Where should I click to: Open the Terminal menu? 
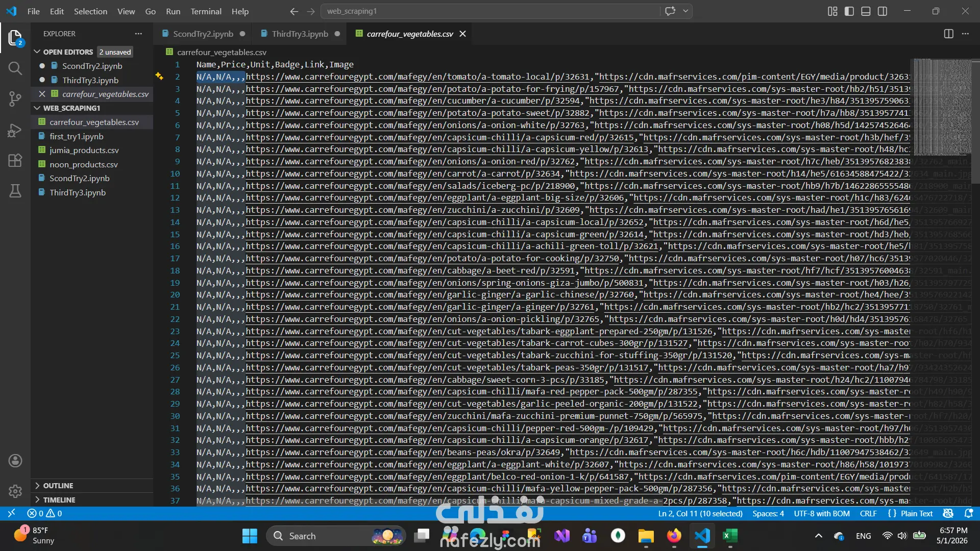(x=206, y=11)
